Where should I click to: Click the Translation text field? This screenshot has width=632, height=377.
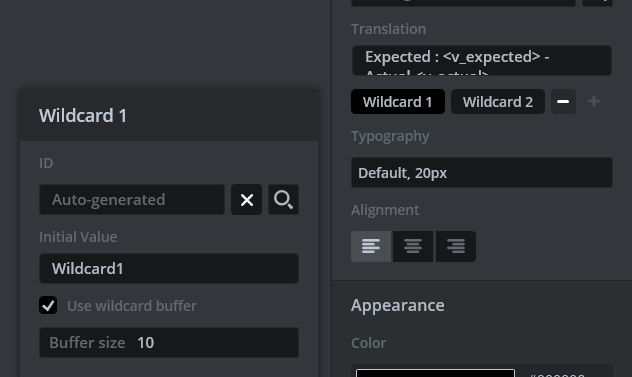tap(482, 60)
